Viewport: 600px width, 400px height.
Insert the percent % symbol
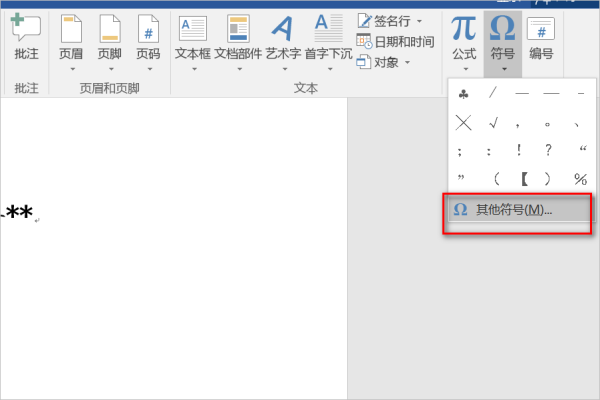click(580, 179)
